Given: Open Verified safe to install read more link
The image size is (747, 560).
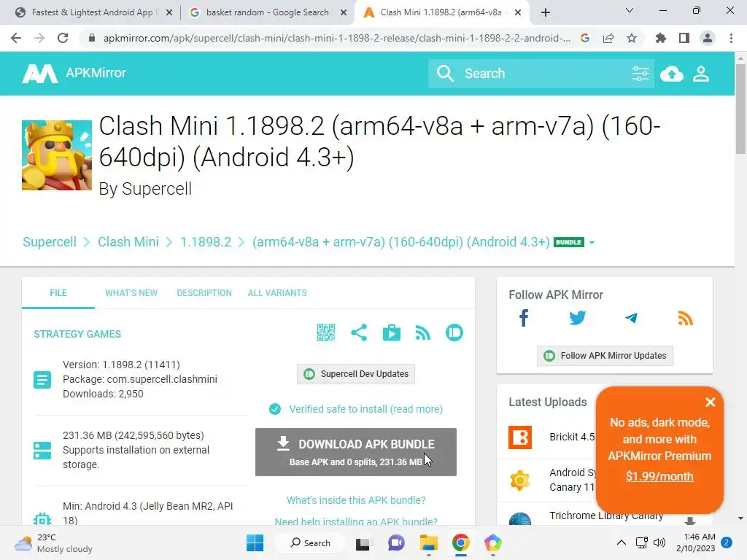Looking at the screenshot, I should 365,409.
